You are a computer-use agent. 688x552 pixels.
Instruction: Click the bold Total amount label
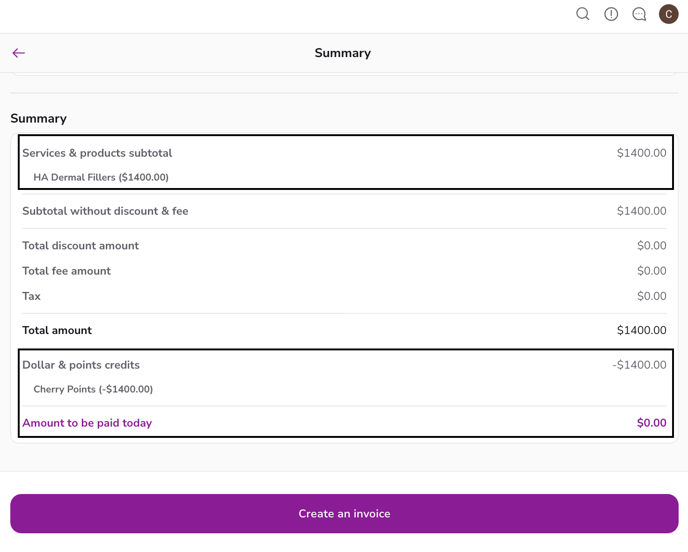(57, 330)
